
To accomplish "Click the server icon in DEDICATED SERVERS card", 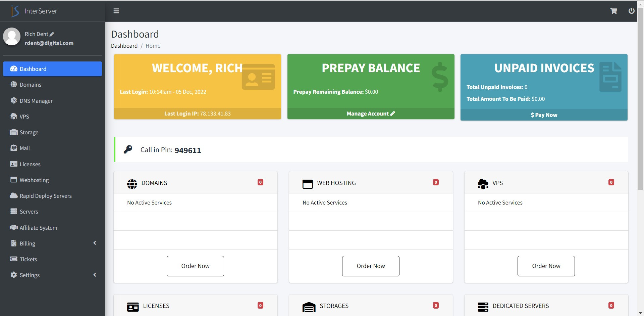I will (x=483, y=307).
